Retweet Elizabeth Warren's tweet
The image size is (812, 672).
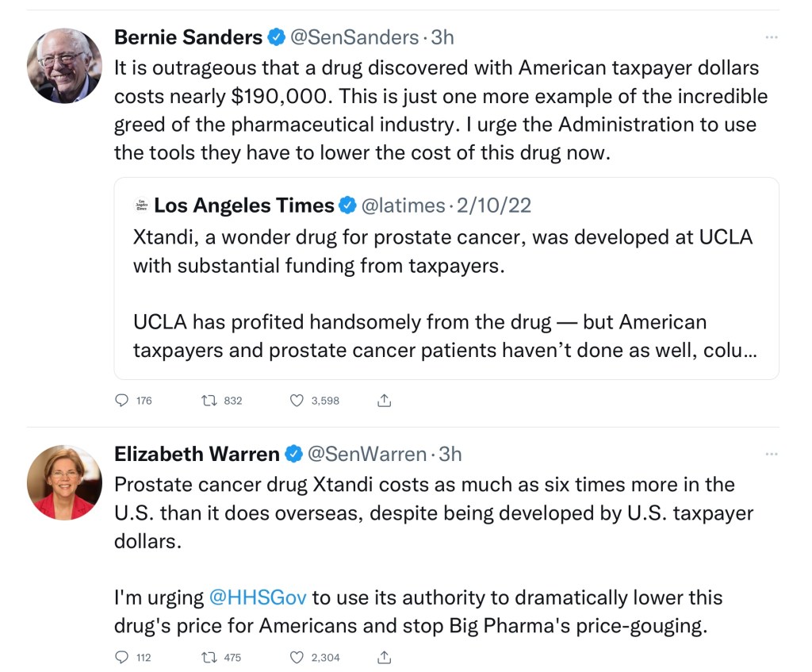tap(210, 657)
